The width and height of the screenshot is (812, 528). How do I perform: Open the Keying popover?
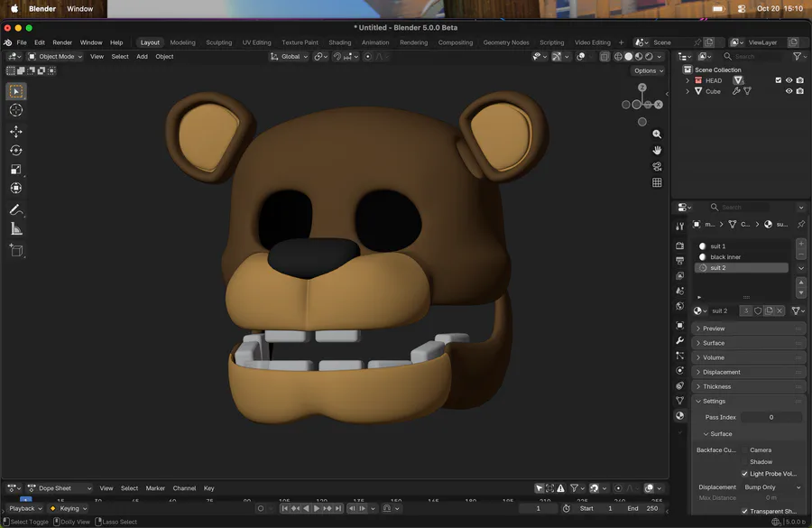pos(69,508)
